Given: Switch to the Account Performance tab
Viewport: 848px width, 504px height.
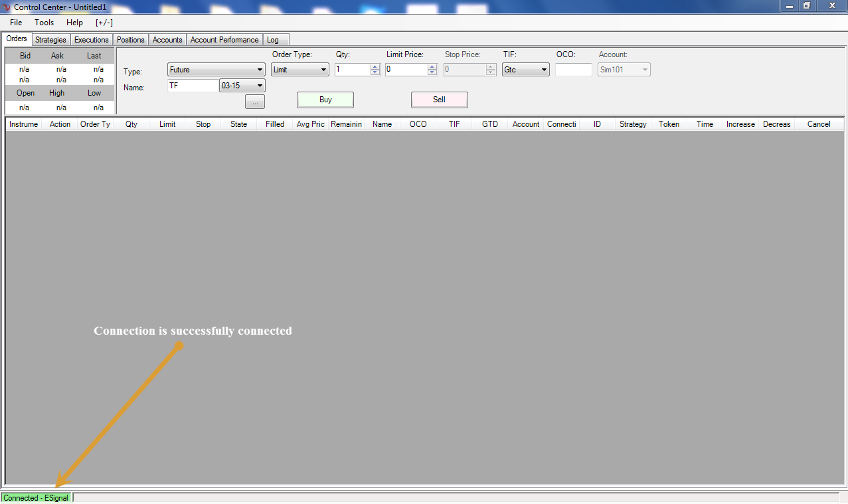Looking at the screenshot, I should pos(224,40).
